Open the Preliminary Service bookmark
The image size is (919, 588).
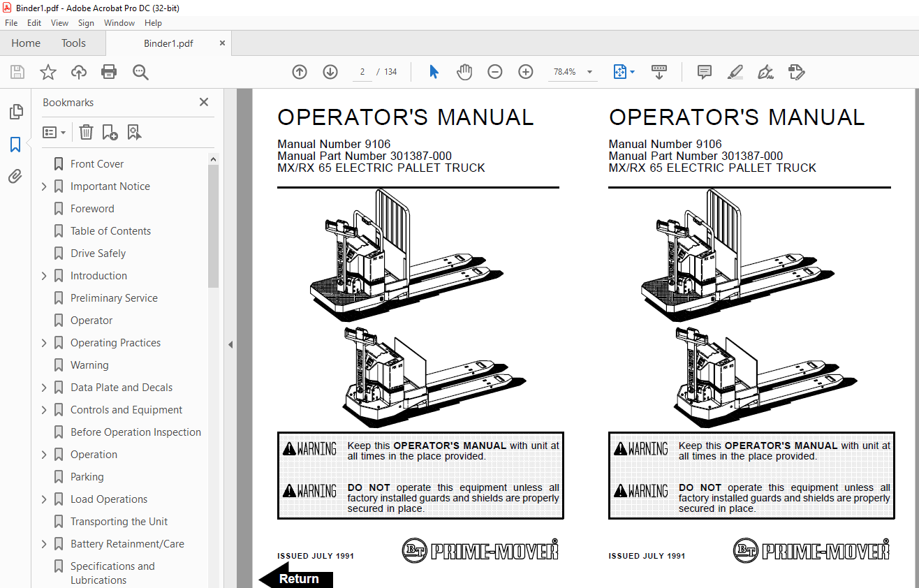114,298
